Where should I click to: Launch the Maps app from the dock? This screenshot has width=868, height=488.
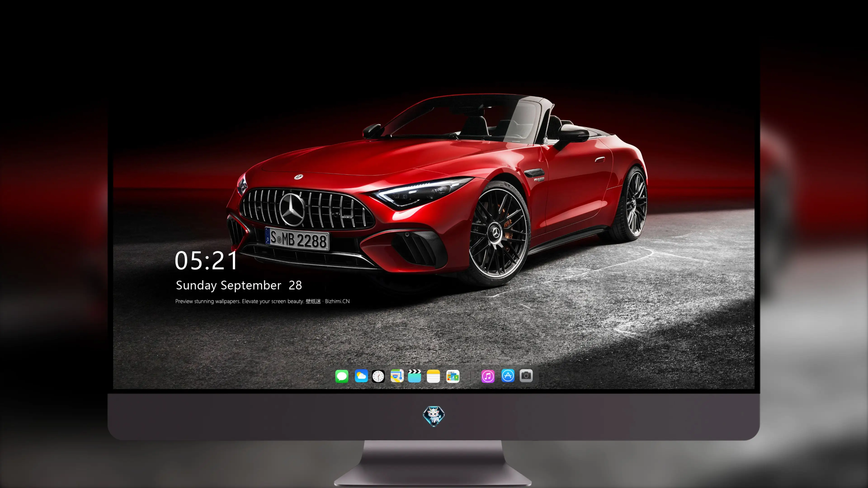397,376
